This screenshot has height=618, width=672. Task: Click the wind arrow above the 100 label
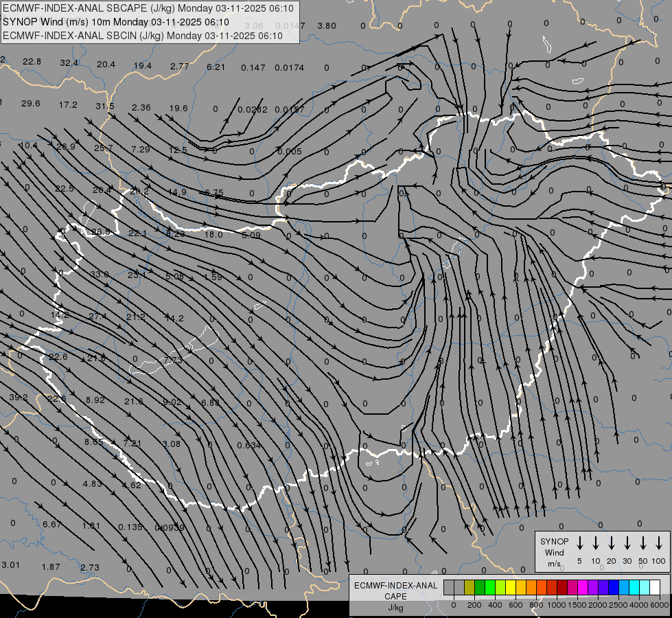659,542
